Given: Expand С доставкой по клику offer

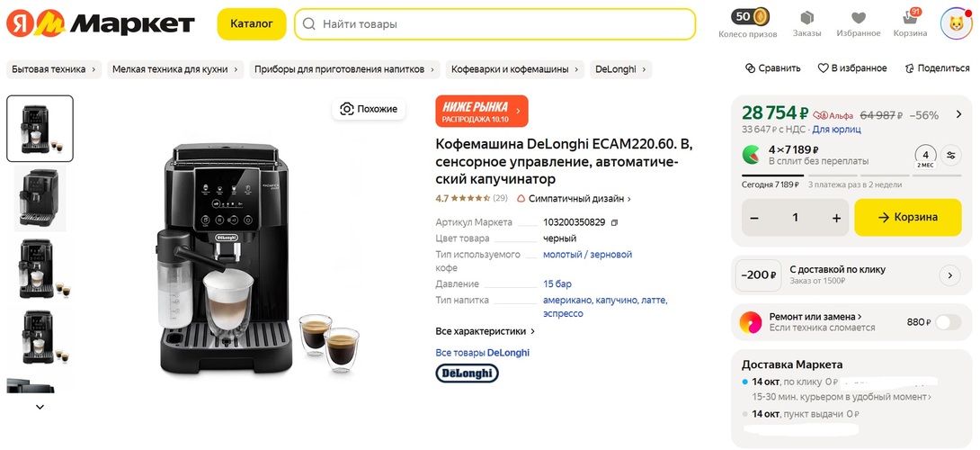Looking at the screenshot, I should (x=949, y=275).
